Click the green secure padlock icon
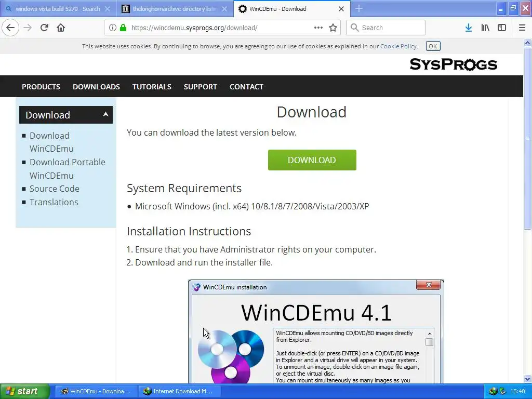The height and width of the screenshot is (399, 532). tap(123, 28)
